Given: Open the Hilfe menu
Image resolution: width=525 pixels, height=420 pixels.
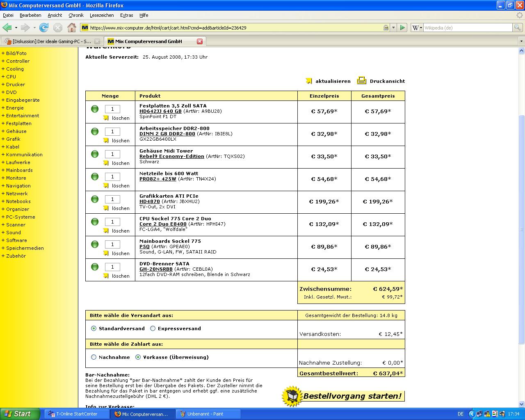Looking at the screenshot, I should [x=144, y=15].
